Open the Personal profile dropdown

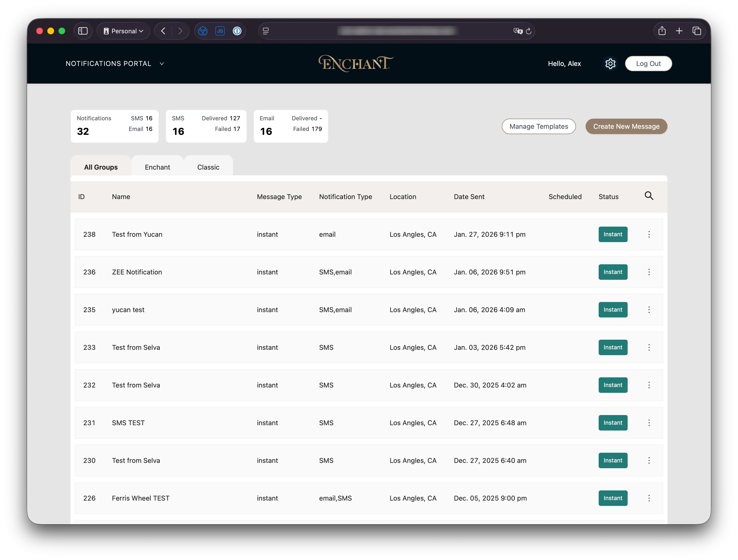tap(123, 31)
